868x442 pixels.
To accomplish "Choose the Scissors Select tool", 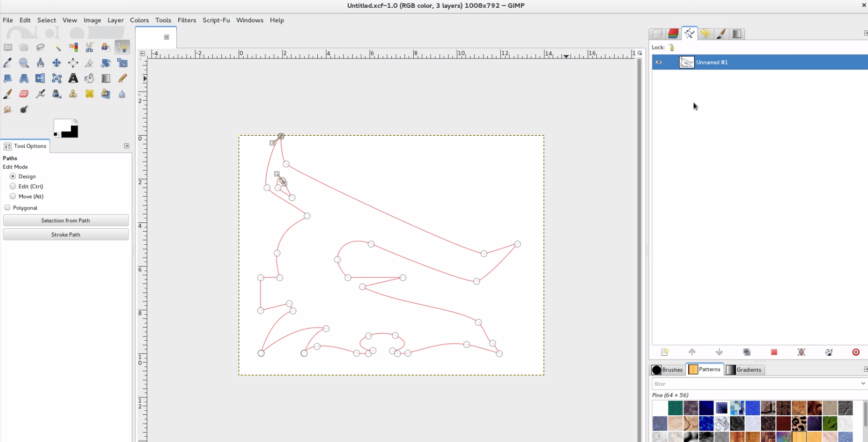I will click(x=89, y=47).
